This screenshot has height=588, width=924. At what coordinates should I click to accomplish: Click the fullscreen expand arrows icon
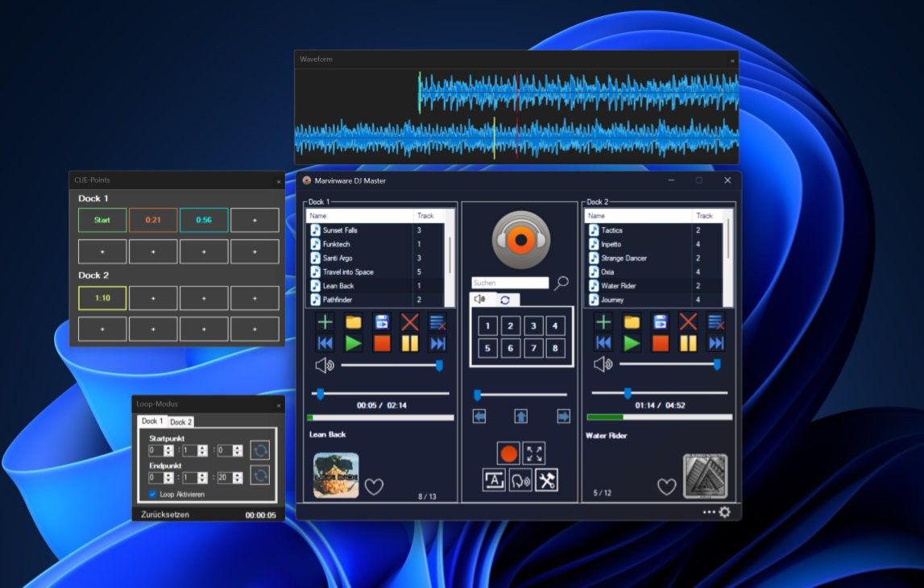click(534, 453)
